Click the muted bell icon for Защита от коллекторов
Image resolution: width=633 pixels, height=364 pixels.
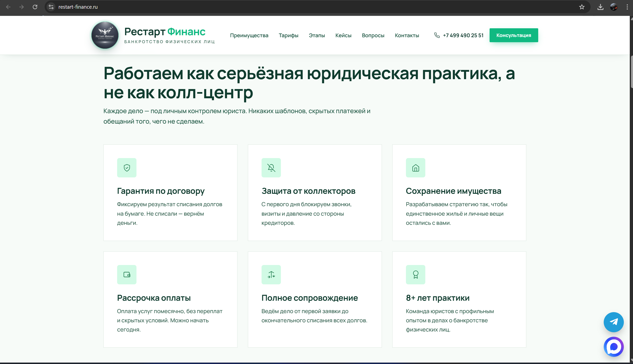pos(271,168)
